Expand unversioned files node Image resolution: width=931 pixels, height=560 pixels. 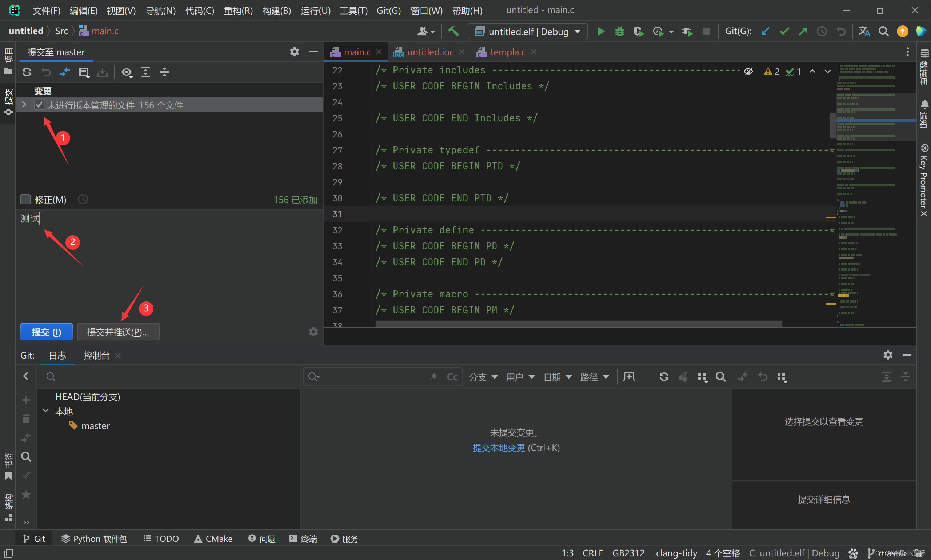(24, 105)
